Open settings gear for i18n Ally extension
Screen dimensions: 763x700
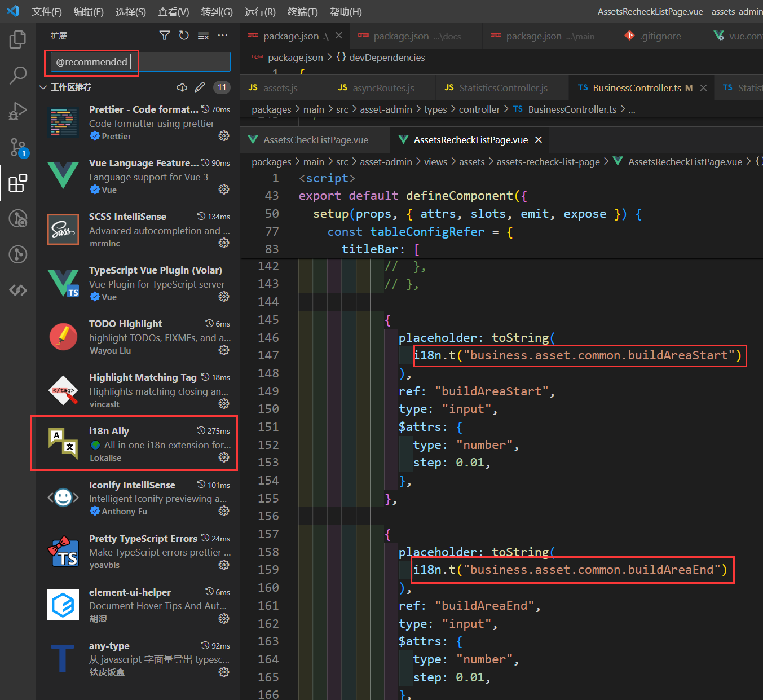click(224, 457)
